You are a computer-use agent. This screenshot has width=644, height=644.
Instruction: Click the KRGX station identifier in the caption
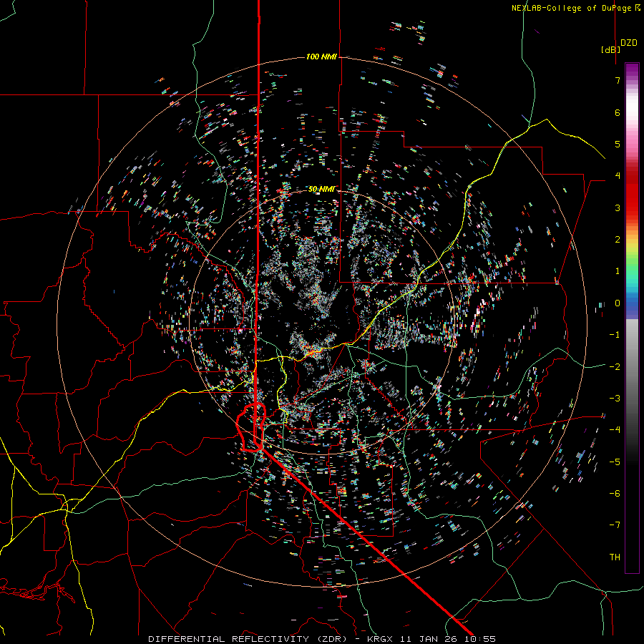[381, 639]
